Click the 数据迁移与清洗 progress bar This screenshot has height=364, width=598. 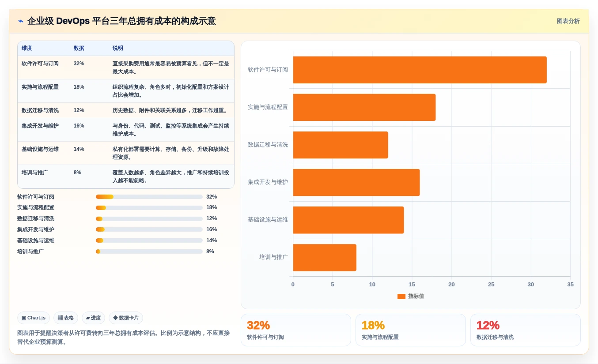(149, 218)
